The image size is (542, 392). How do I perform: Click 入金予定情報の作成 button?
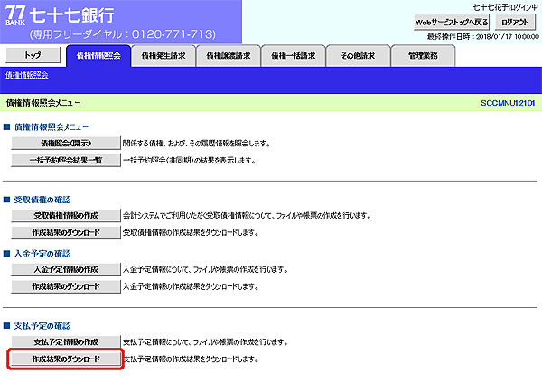point(66,269)
